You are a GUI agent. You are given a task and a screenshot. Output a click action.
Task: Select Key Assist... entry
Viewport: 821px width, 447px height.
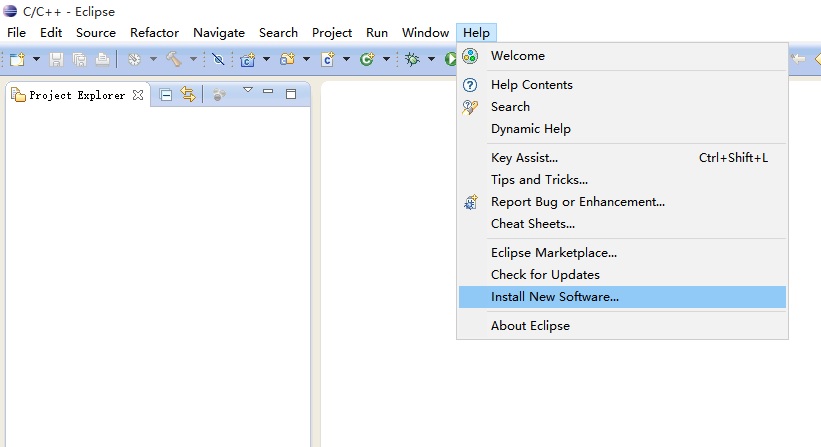click(x=622, y=158)
